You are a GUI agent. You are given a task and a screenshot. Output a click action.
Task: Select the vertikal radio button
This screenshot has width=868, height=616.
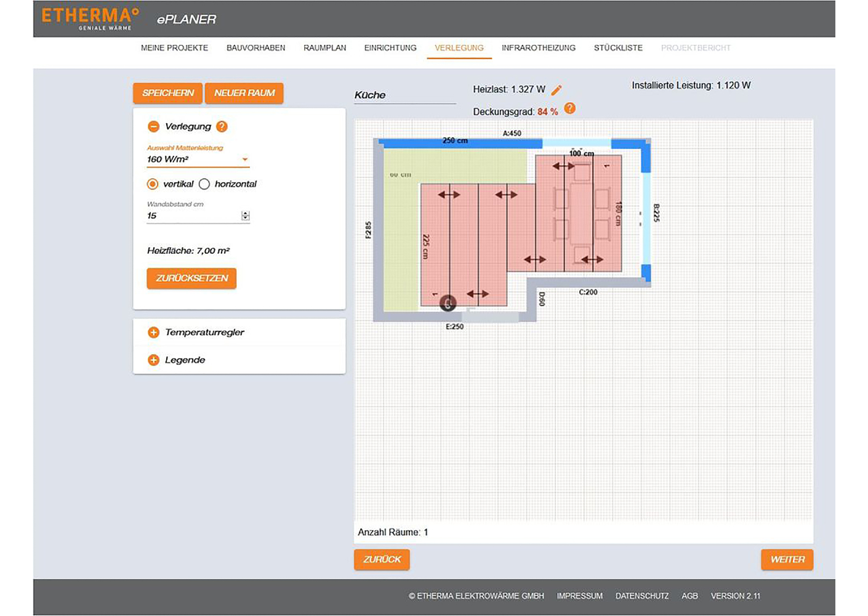pyautogui.click(x=153, y=184)
